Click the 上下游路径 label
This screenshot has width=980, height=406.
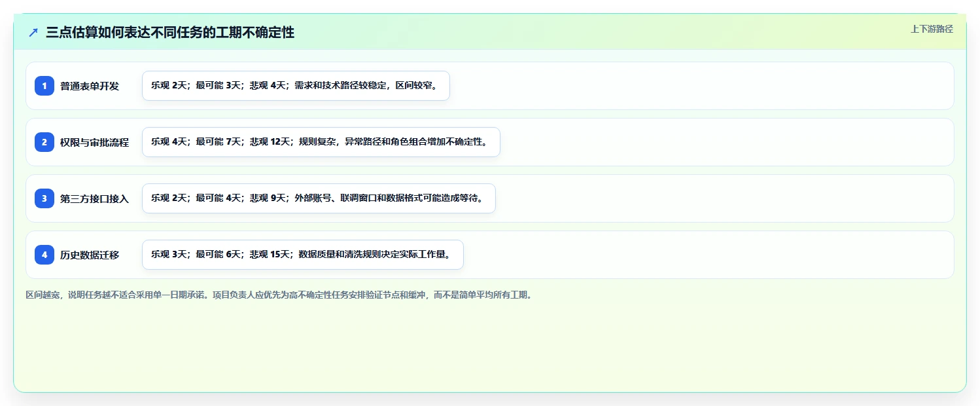932,29
